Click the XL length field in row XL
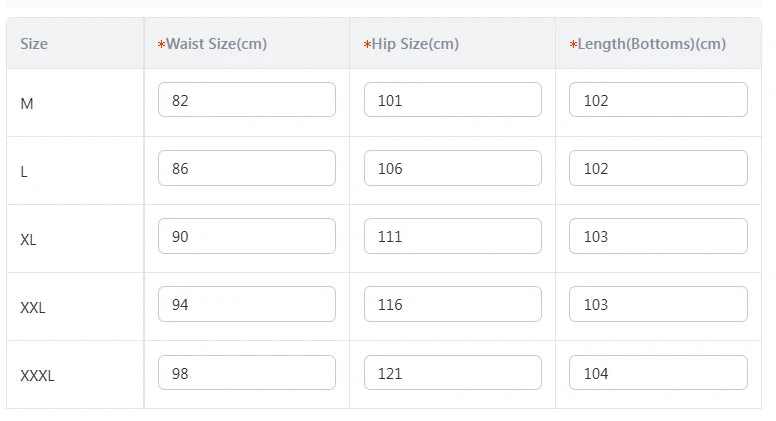Viewport: 776px width, 421px height. [x=658, y=236]
